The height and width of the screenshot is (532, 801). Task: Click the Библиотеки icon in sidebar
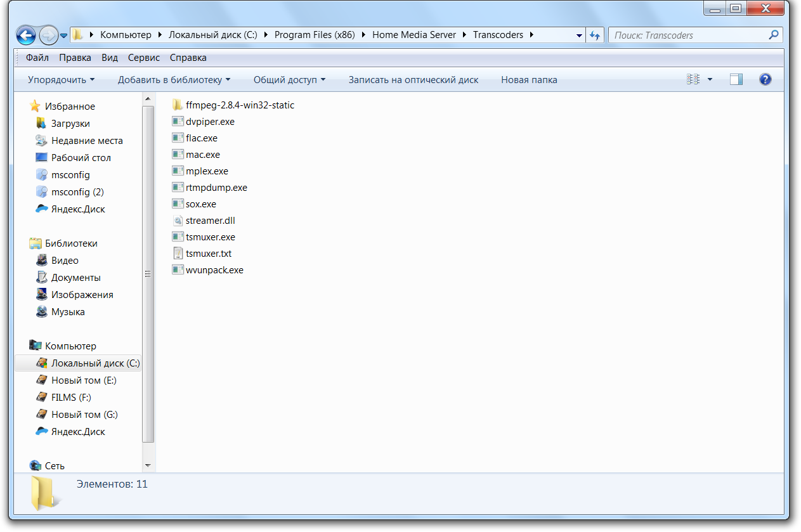pyautogui.click(x=35, y=243)
